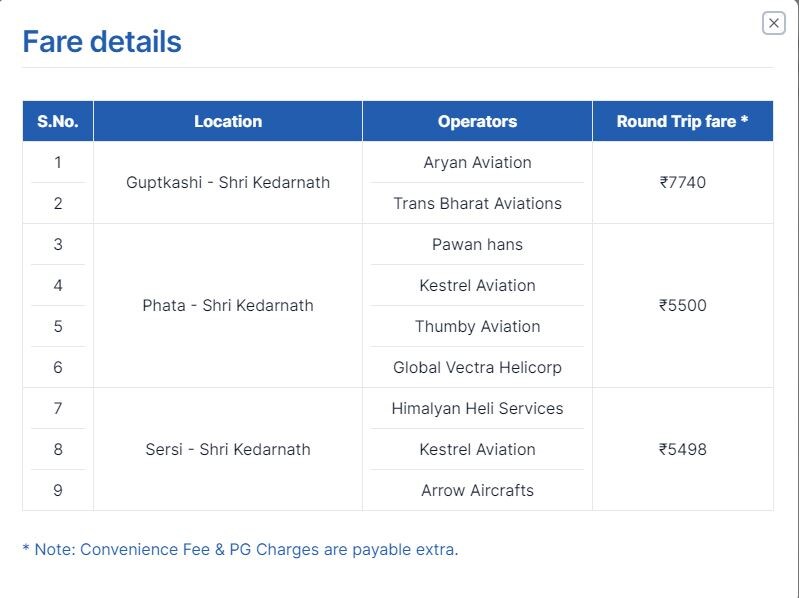Viewport: 799px width, 598px height.
Task: Close the Fare details dialog
Action: tap(773, 23)
